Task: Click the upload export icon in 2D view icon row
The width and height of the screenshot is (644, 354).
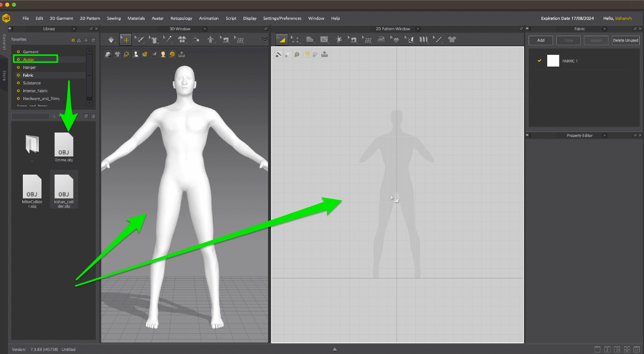Action: pyautogui.click(x=324, y=54)
